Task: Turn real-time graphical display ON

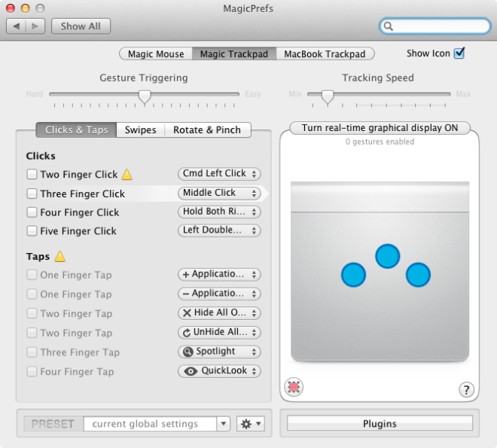Action: (x=380, y=128)
